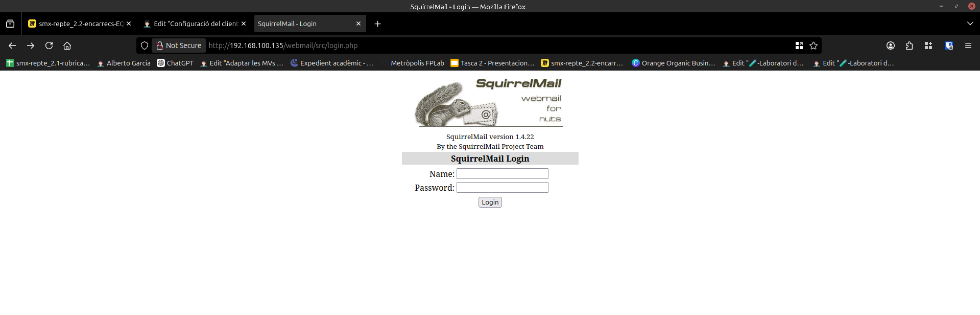Open the Firefox View icon

(x=10, y=24)
